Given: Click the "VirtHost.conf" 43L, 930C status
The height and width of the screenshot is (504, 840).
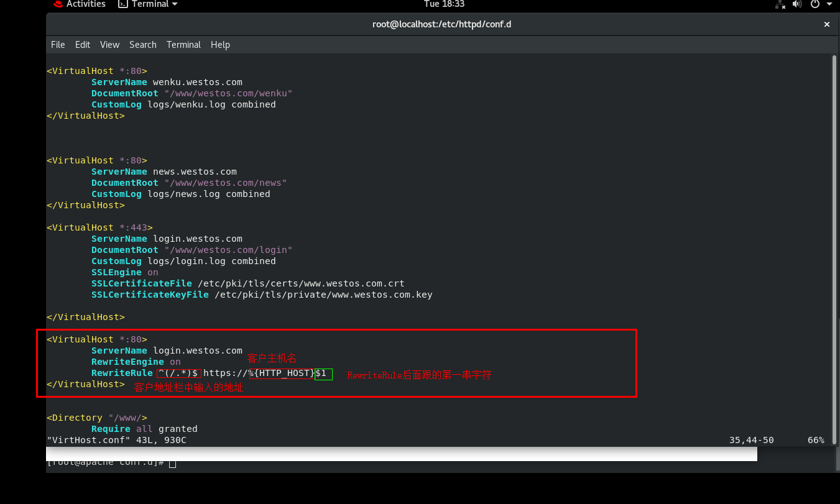Looking at the screenshot, I should pyautogui.click(x=116, y=440).
